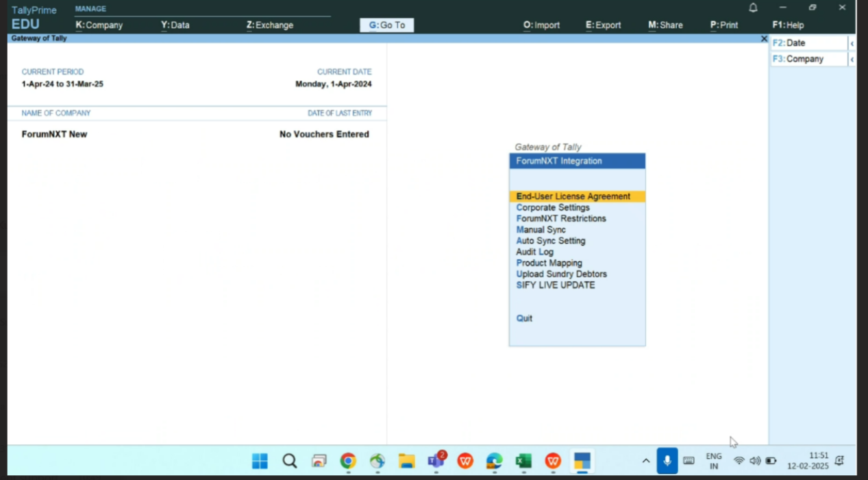
Task: Open File Explorer from the taskbar
Action: (407, 461)
